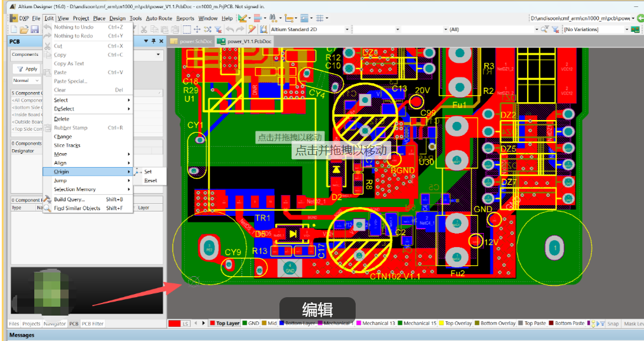Select the Bottom Side Components row
Screen dimensions: 644x341
point(27,107)
